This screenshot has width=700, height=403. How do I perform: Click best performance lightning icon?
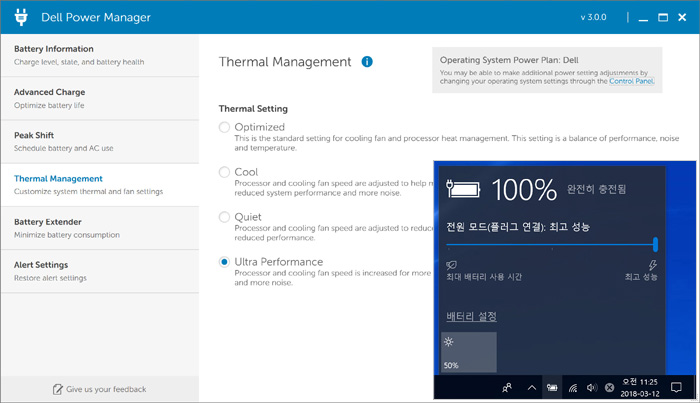click(653, 265)
